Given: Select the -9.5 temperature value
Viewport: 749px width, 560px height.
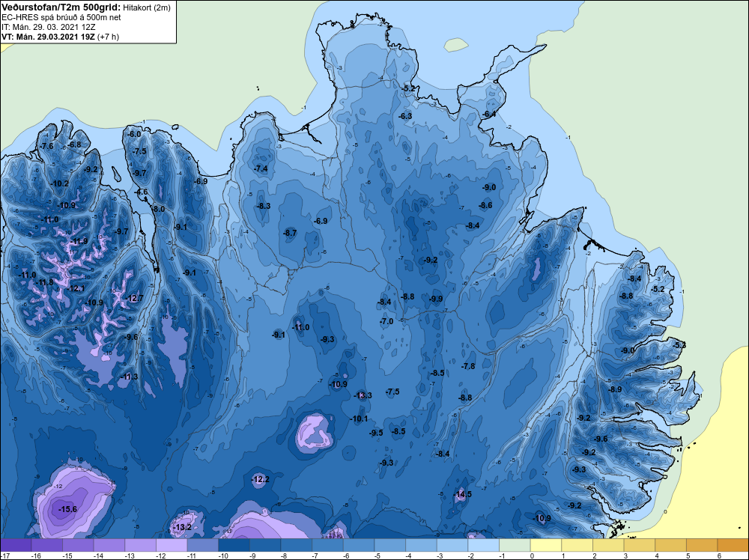Looking at the screenshot, I should tap(376, 433).
